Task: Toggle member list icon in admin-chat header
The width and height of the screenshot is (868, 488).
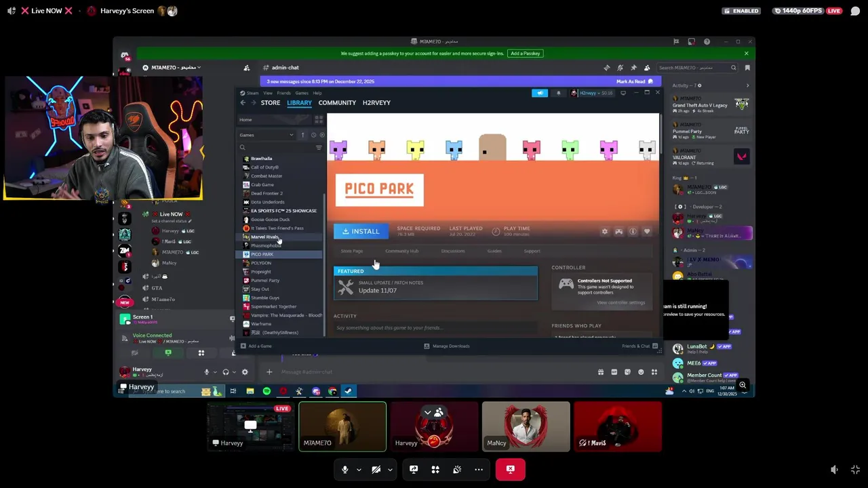Action: click(647, 68)
